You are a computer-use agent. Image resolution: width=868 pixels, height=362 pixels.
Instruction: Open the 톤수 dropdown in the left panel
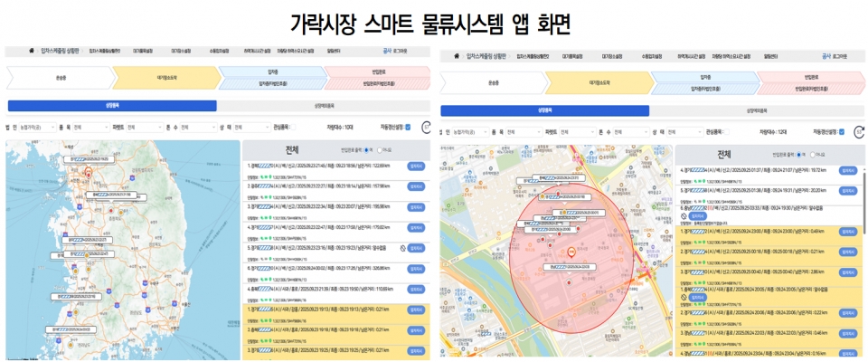coord(203,128)
